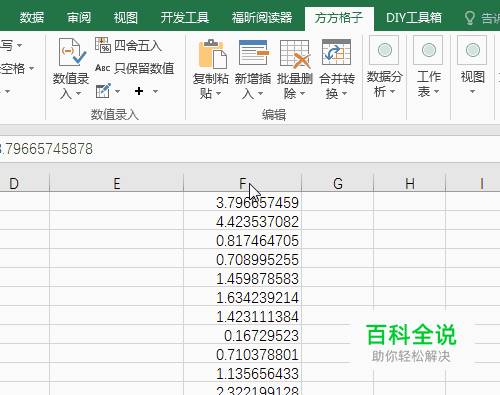Viewport: 500px width, 395px height.
Task: Click 只保留数值 keep-values-only option
Action: (135, 68)
